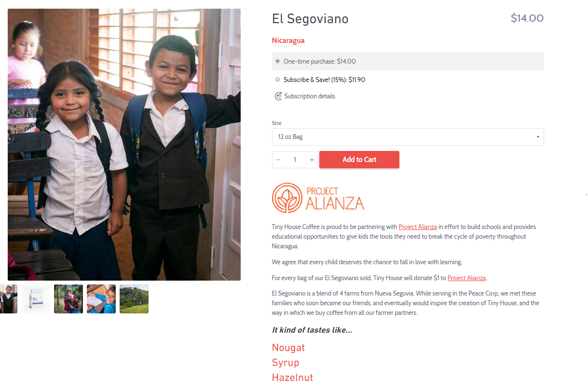Click the quantity number field
The width and height of the screenshot is (587, 392).
point(295,160)
